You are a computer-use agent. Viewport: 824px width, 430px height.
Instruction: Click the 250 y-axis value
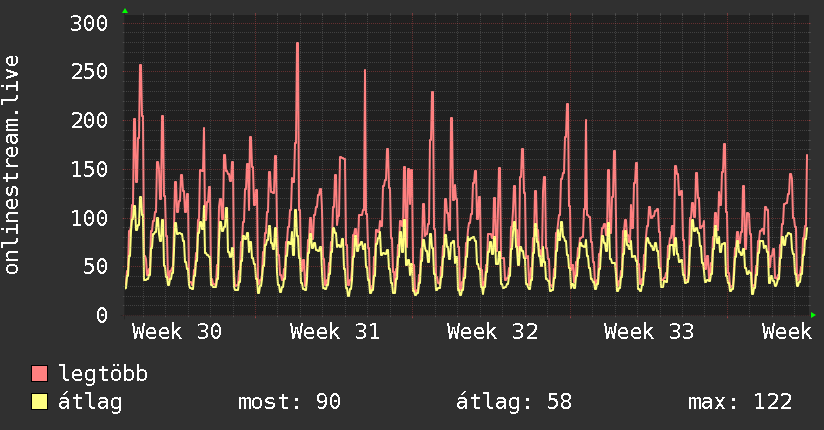point(89,71)
